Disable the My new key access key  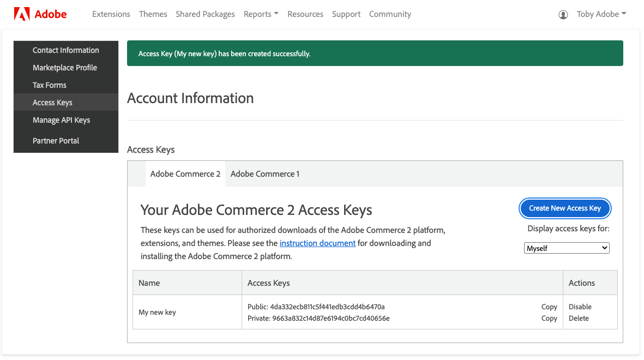pos(580,307)
